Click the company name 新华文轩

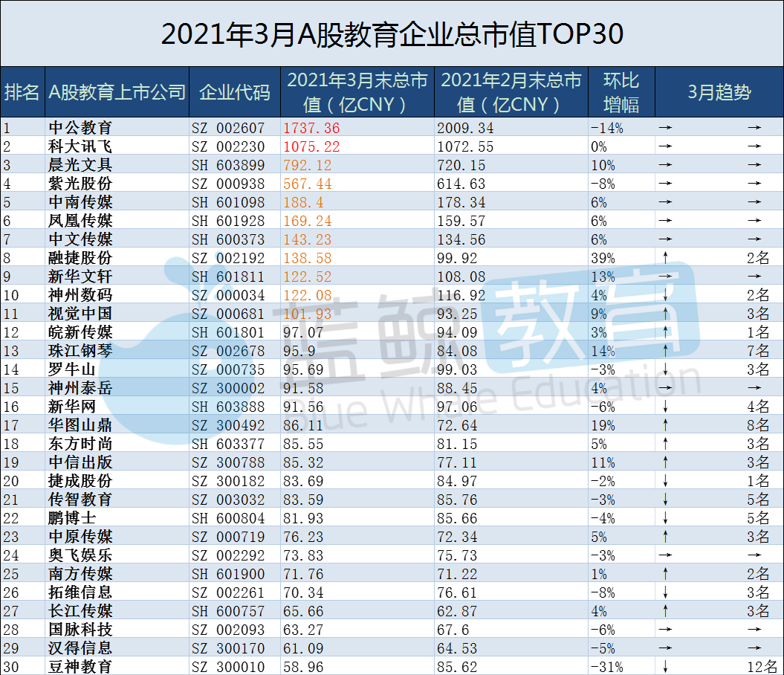(80, 276)
